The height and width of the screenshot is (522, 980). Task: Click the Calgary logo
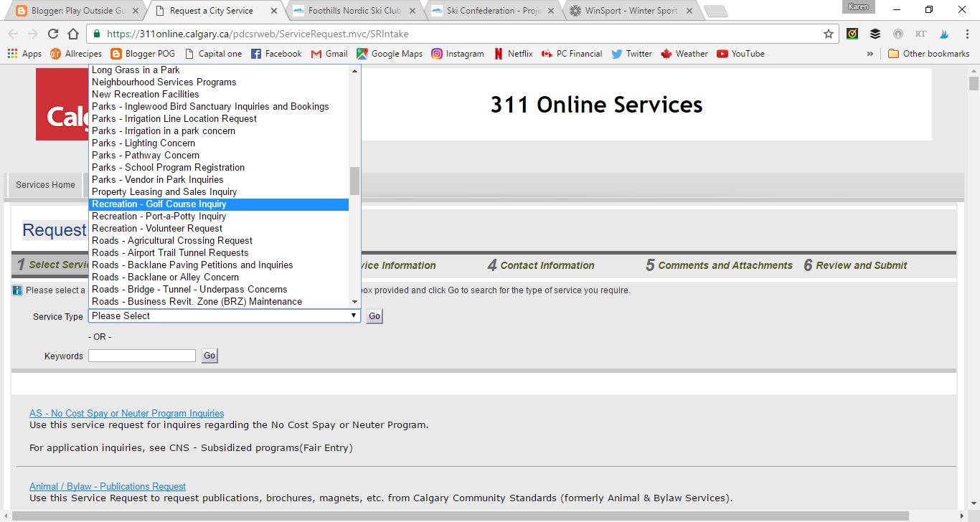coord(62,104)
